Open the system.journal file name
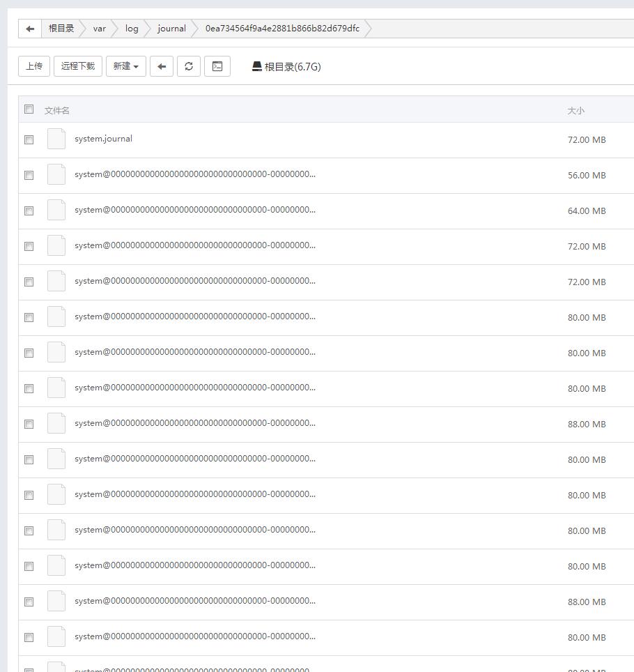 [103, 139]
